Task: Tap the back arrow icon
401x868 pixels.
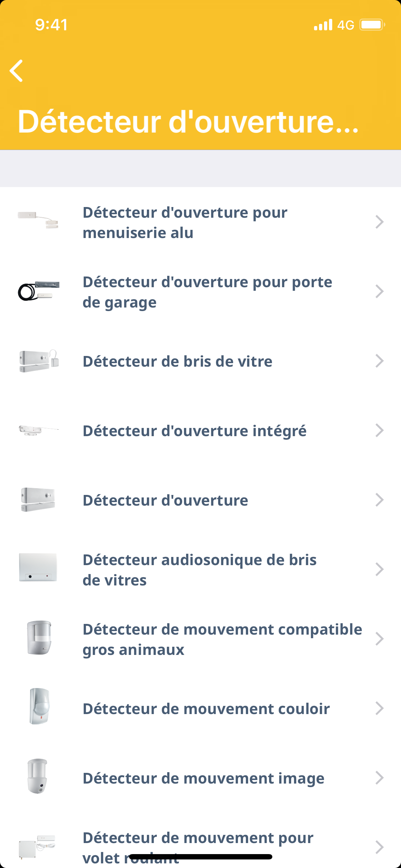Action: [16, 71]
